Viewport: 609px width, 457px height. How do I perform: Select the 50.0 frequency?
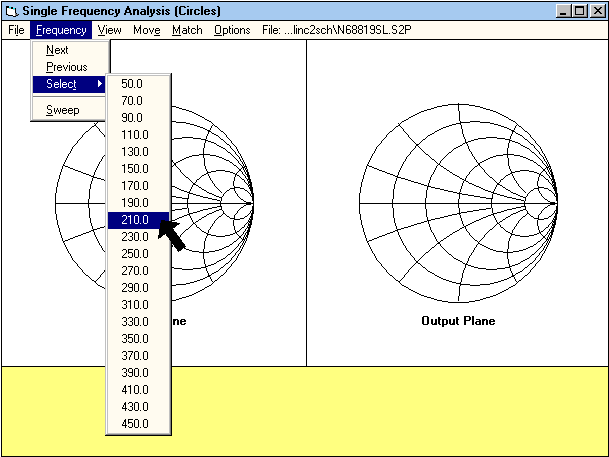(132, 84)
